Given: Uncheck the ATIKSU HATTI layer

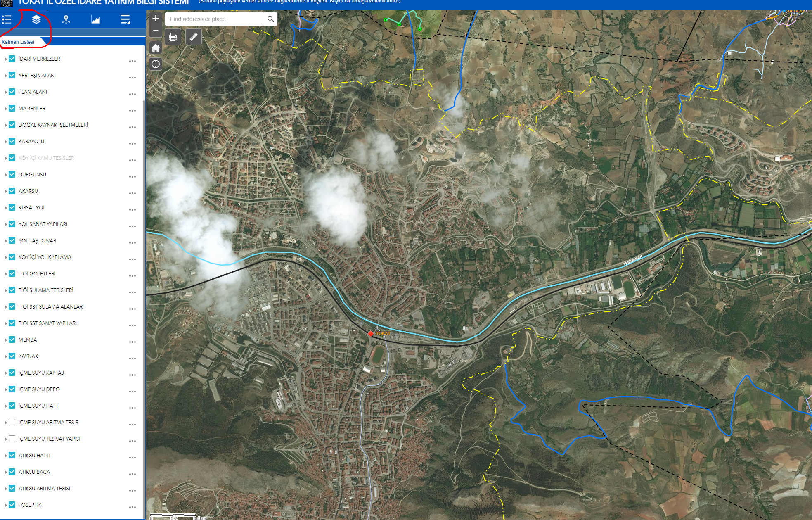Looking at the screenshot, I should coord(12,455).
